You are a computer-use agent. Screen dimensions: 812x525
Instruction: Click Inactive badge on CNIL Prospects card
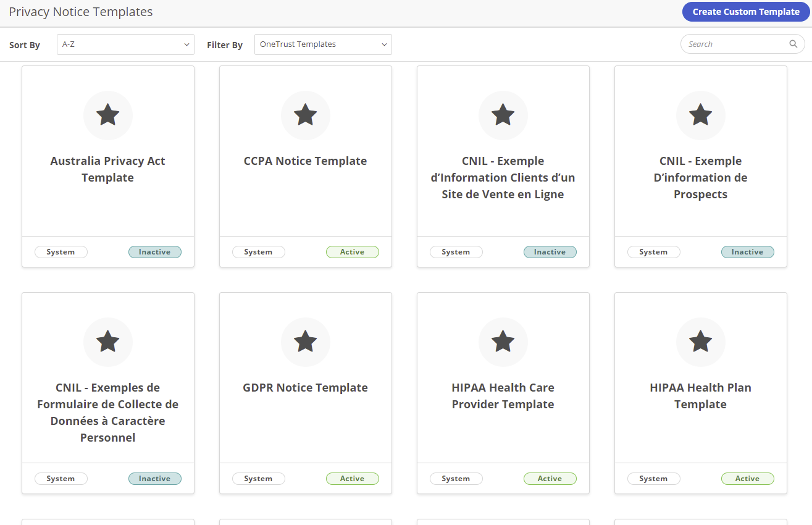pos(748,252)
